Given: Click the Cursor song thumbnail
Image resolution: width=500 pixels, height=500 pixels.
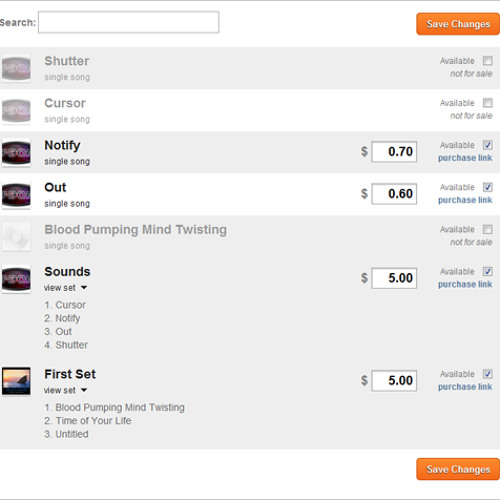Looking at the screenshot, I should click(16, 110).
